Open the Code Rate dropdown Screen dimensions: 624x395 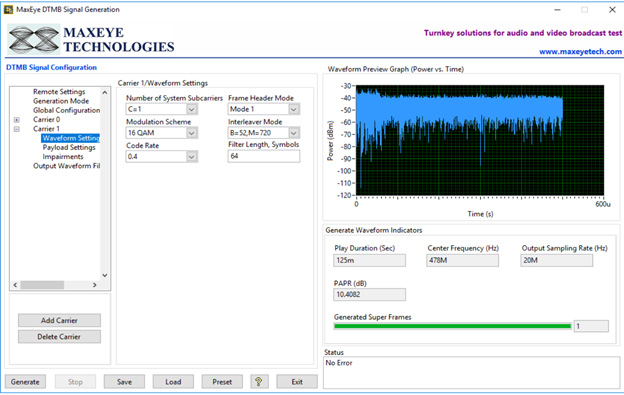[x=191, y=157]
